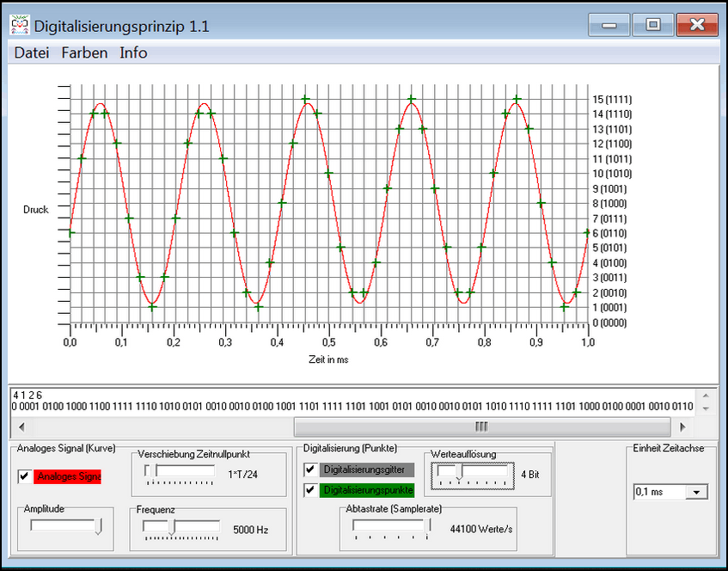Click the 'Werteauflösung' group title
The image size is (728, 571).
[x=463, y=454]
